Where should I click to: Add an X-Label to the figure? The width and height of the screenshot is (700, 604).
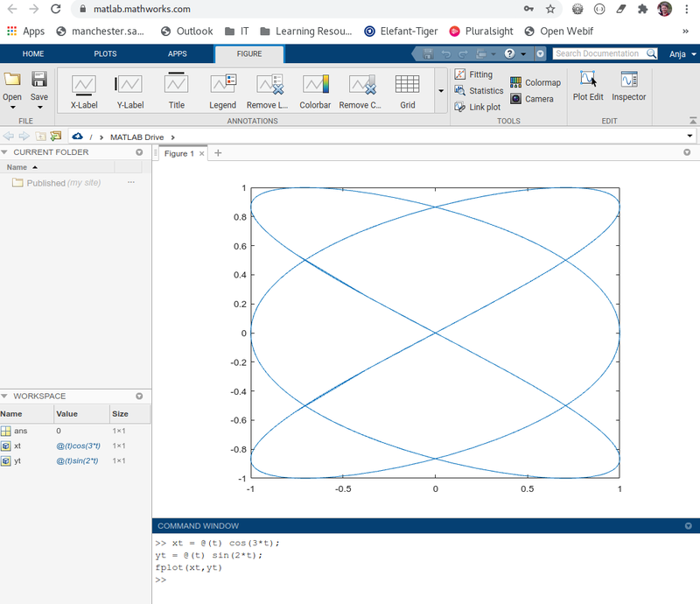(83, 90)
